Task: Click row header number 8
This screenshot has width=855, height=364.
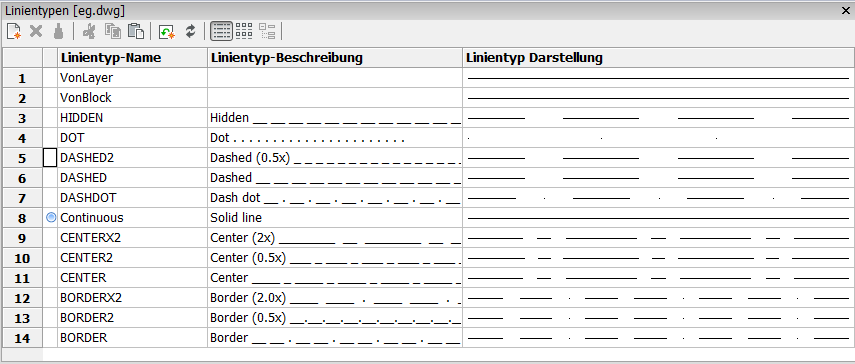Action: coord(22,218)
